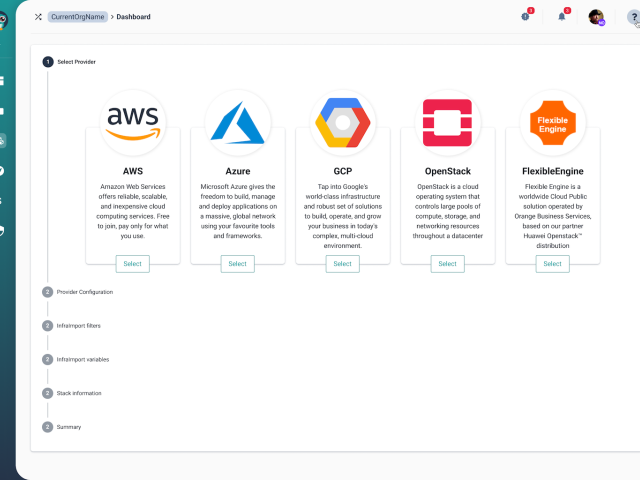
Task: Click the orange Flexible Engine logo
Action: coord(553,122)
